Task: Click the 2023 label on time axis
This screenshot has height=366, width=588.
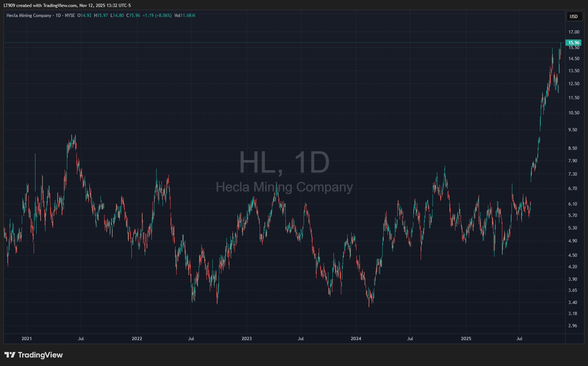Action: (x=246, y=339)
